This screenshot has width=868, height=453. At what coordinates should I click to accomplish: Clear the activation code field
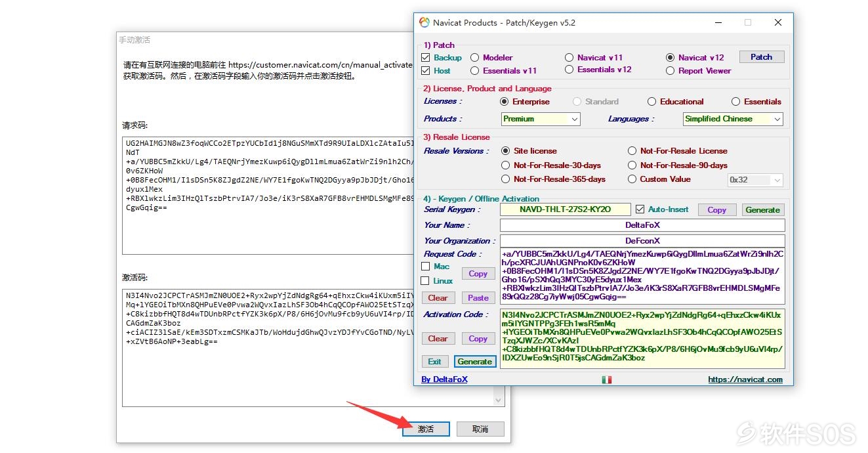click(438, 339)
